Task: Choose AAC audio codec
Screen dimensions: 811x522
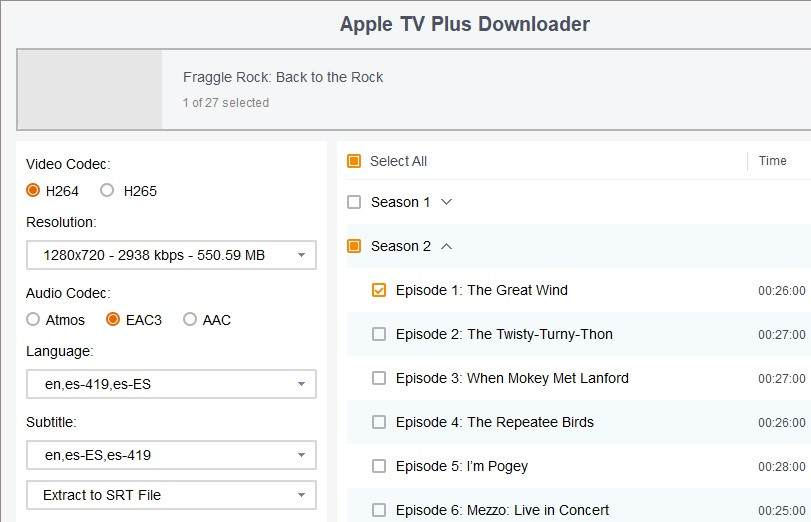Action: (x=190, y=320)
